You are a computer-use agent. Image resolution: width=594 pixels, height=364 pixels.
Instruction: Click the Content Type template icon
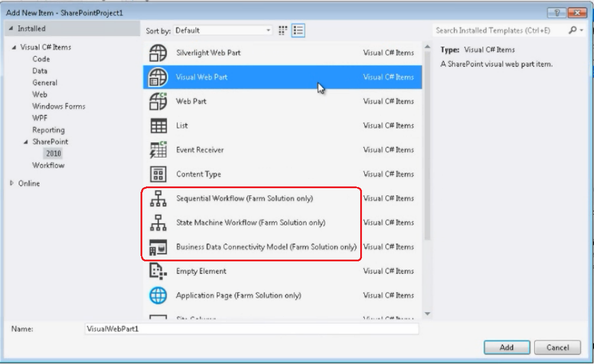click(x=158, y=174)
